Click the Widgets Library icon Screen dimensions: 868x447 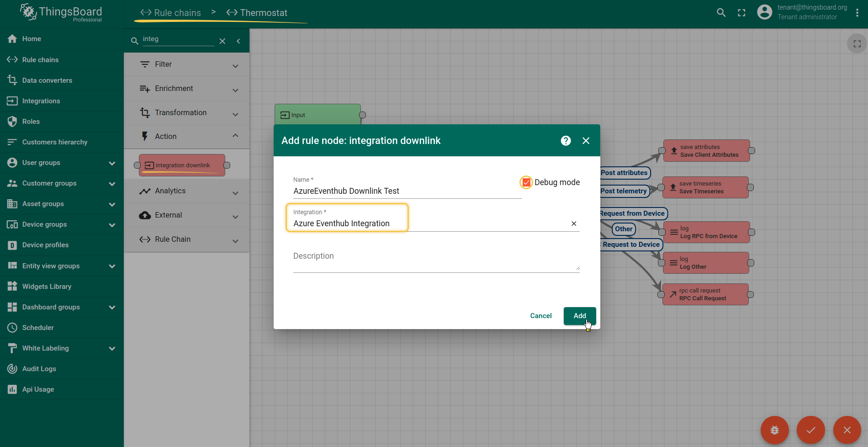12,287
